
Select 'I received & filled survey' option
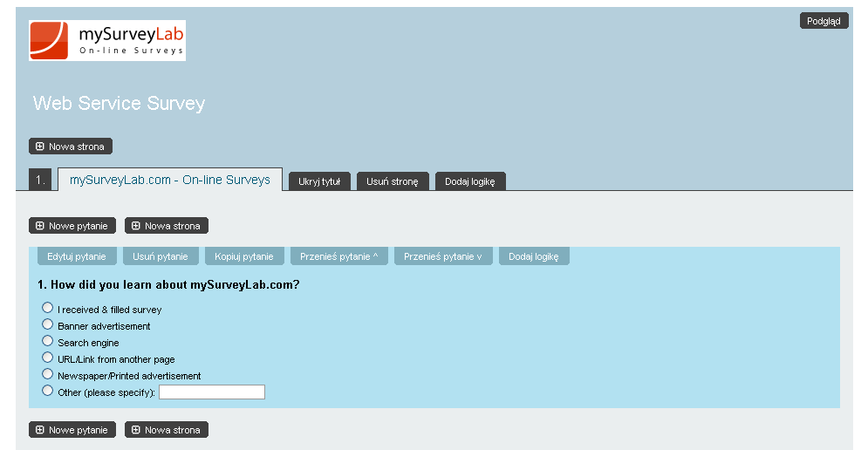tap(48, 308)
